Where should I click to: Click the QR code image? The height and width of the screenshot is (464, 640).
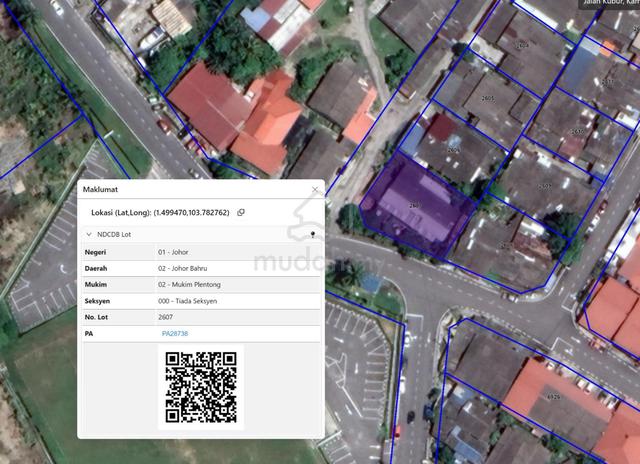tap(201, 387)
